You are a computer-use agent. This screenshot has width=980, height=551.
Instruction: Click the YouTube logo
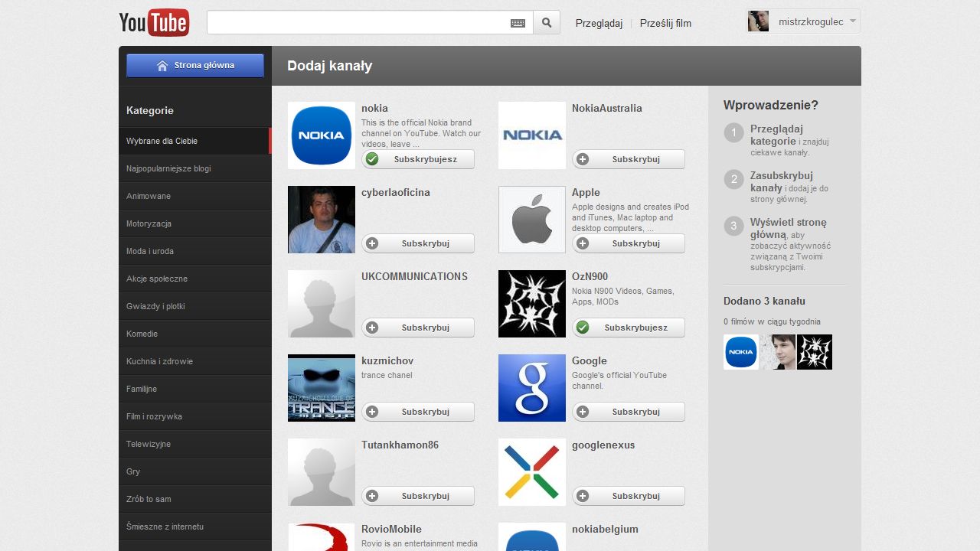coord(154,22)
